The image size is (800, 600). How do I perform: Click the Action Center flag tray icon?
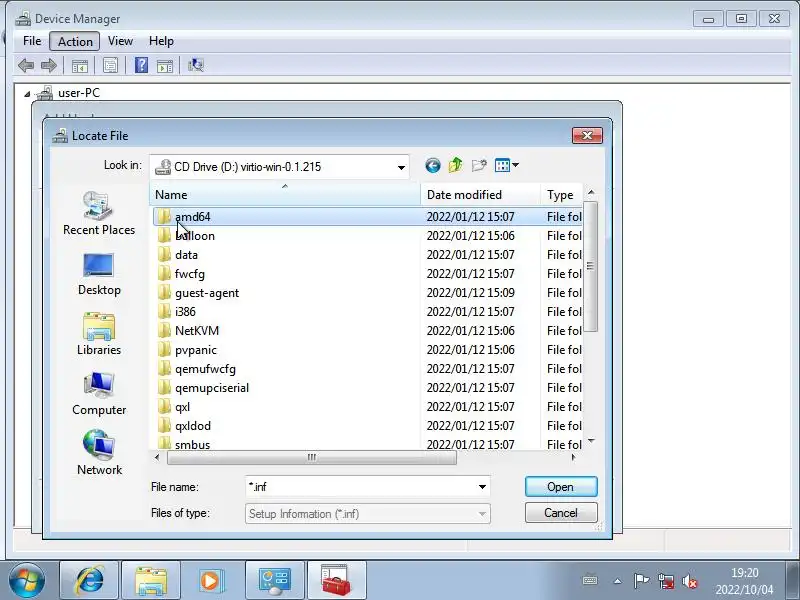click(x=641, y=581)
